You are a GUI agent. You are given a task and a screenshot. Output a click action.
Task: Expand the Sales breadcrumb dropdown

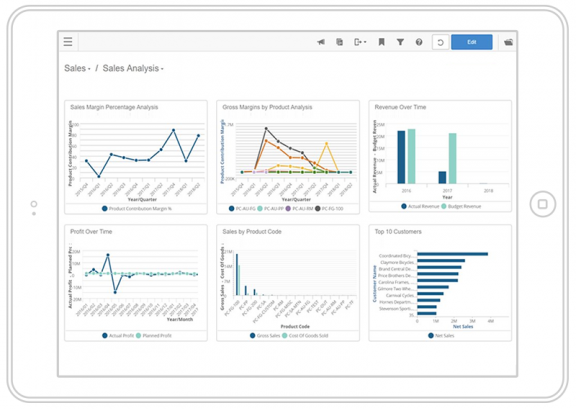click(x=77, y=68)
